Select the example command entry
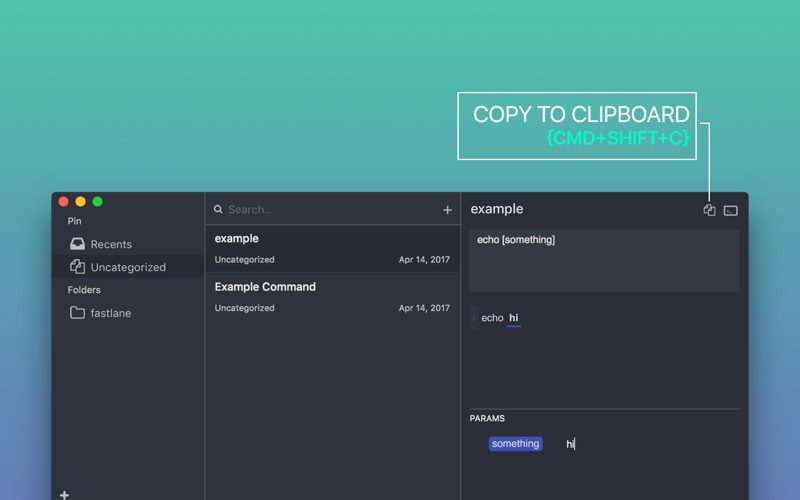800x500 pixels. pos(333,249)
